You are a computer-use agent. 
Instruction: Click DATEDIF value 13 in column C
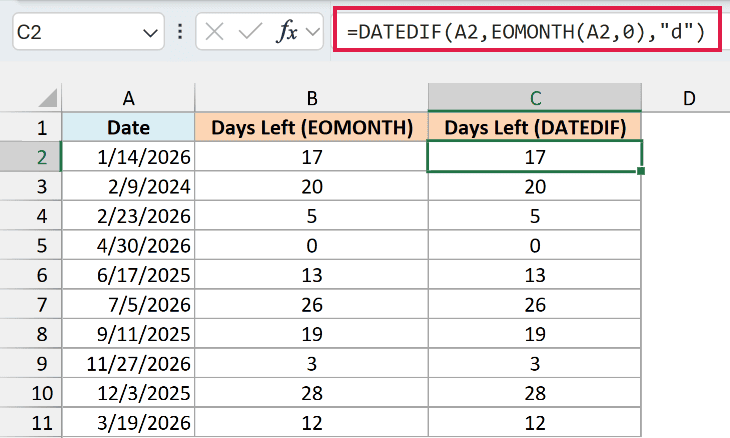tap(535, 275)
